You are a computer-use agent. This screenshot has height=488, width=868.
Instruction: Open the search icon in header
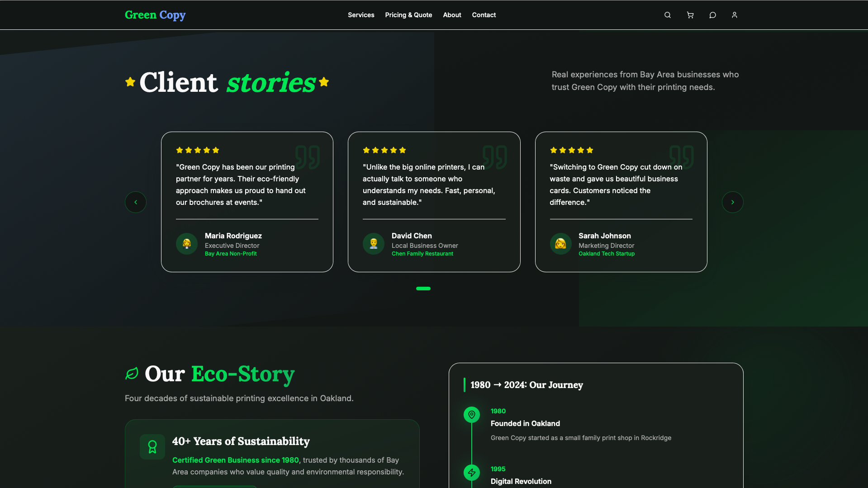[667, 15]
